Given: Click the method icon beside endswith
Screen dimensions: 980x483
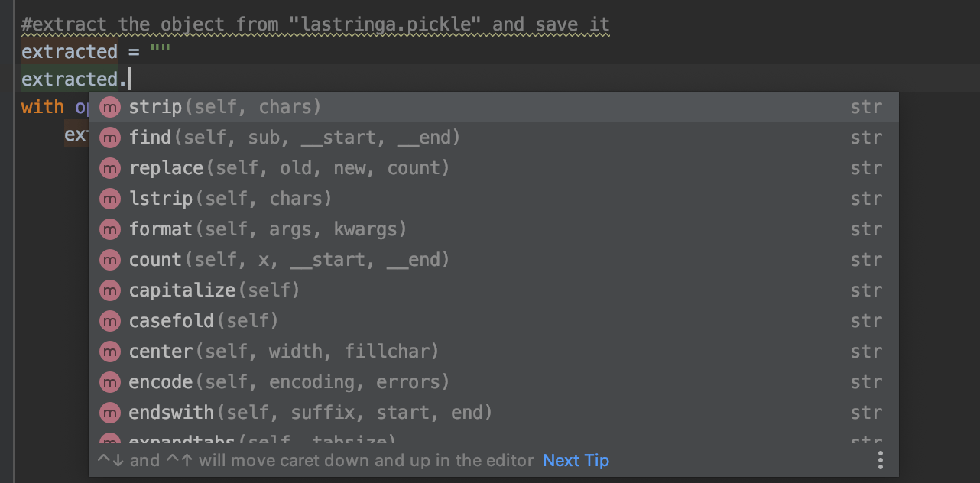Looking at the screenshot, I should (109, 413).
